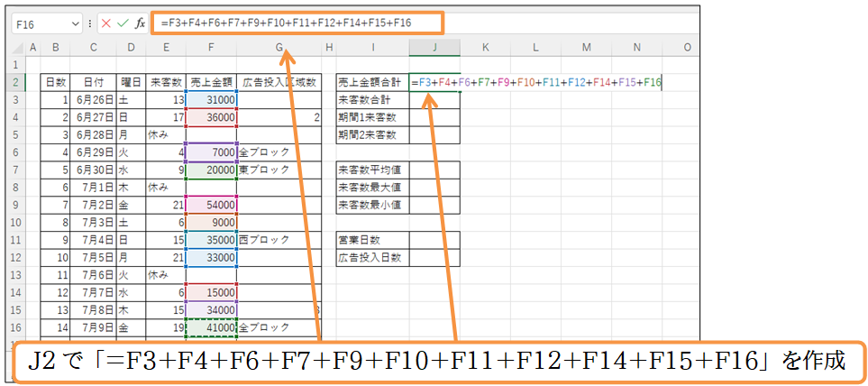The height and width of the screenshot is (386, 868).
Task: Click the 来客数最大値 label cell
Action: point(373,188)
